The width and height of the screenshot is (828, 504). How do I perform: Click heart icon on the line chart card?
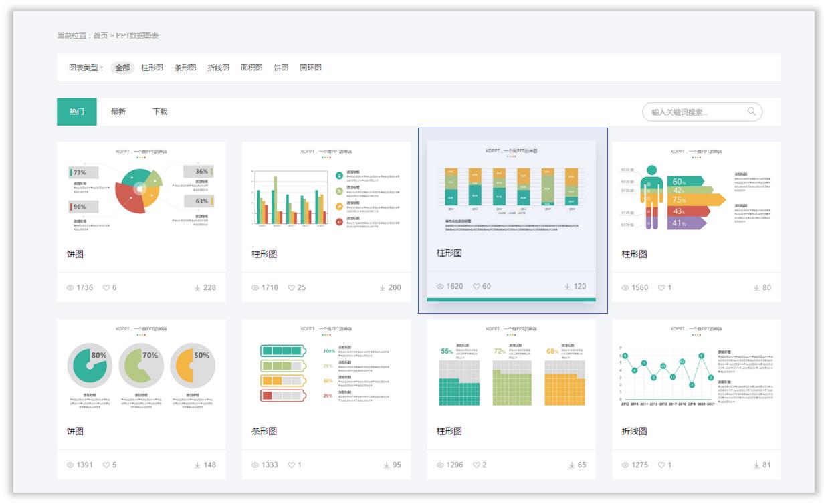(661, 465)
